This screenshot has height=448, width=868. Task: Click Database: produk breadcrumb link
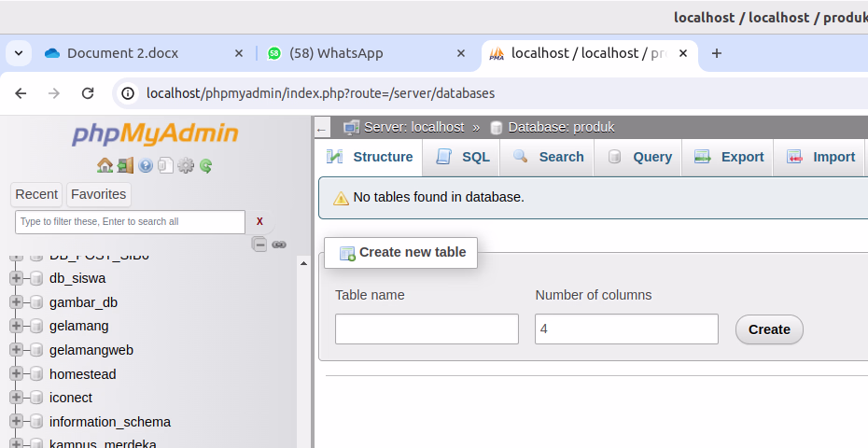tap(561, 127)
